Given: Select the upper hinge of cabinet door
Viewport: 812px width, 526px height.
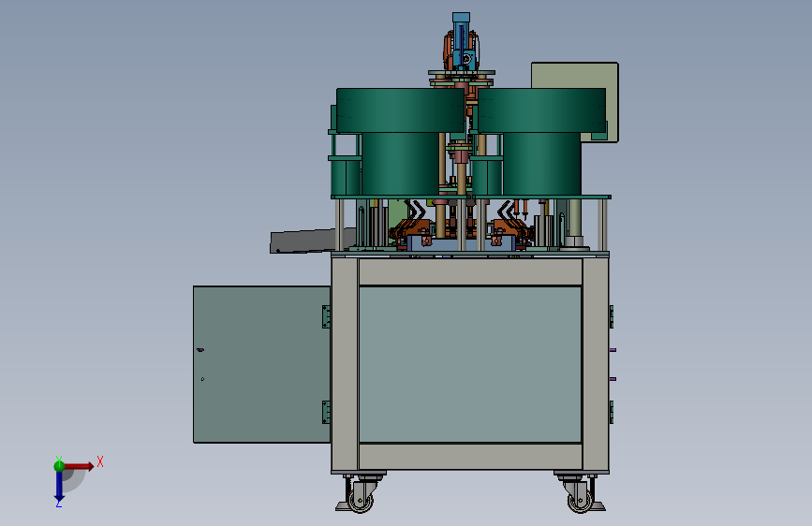Looking at the screenshot, I should pyautogui.click(x=326, y=316).
